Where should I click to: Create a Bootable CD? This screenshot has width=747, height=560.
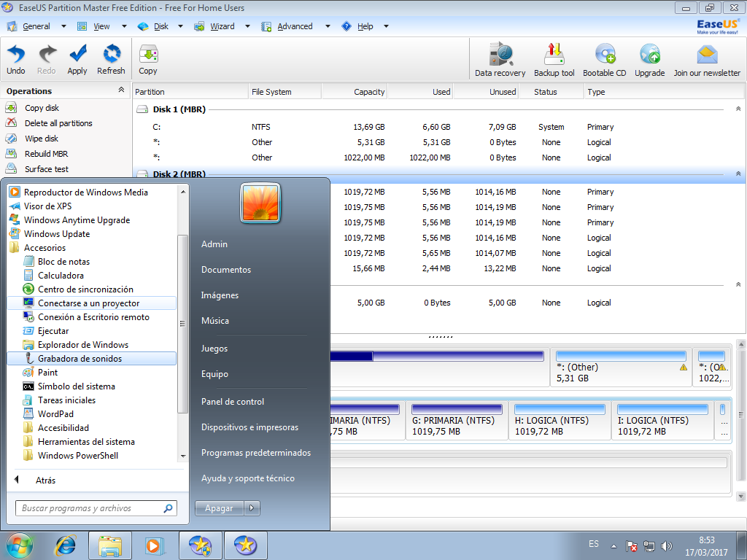pyautogui.click(x=605, y=60)
